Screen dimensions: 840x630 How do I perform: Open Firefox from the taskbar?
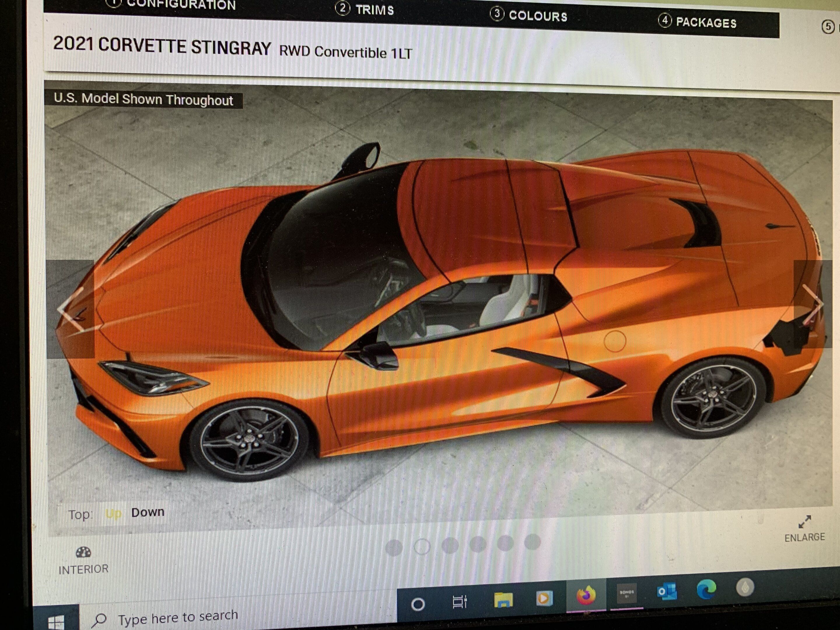586,595
